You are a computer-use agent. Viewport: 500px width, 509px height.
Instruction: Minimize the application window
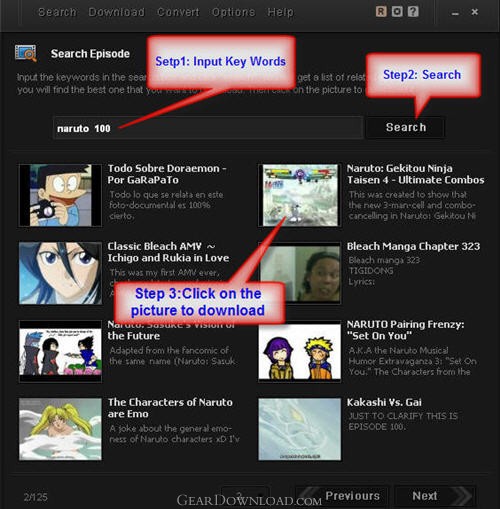(x=455, y=13)
